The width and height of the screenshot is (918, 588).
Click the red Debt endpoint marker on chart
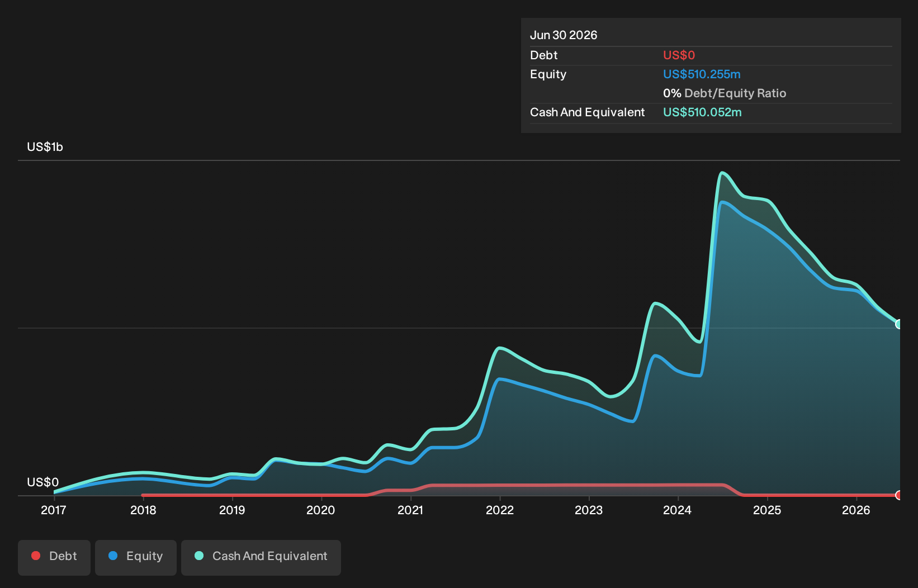(899, 495)
